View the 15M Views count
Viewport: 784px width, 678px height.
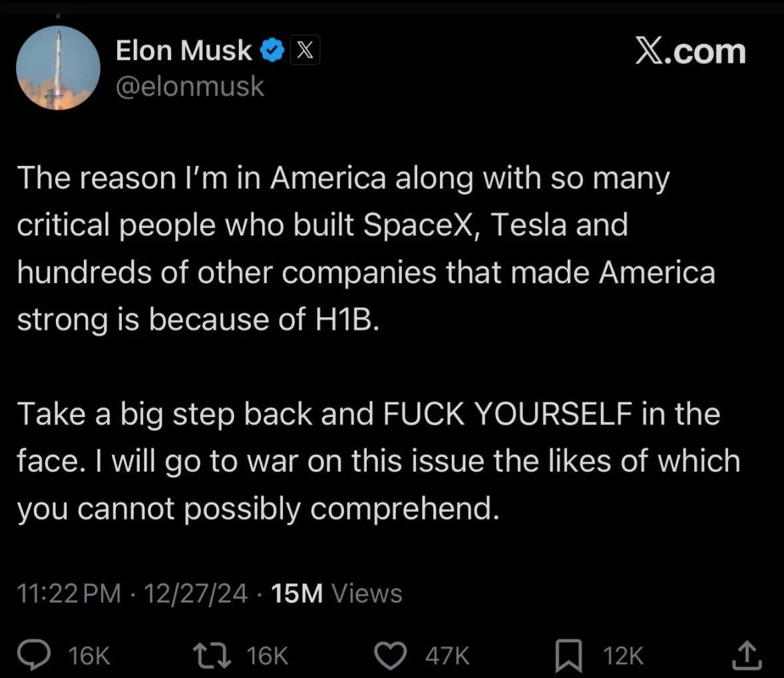coord(337,593)
